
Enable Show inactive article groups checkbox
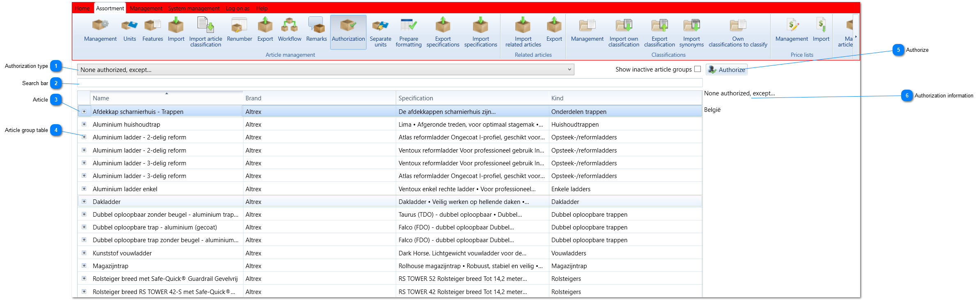point(698,69)
